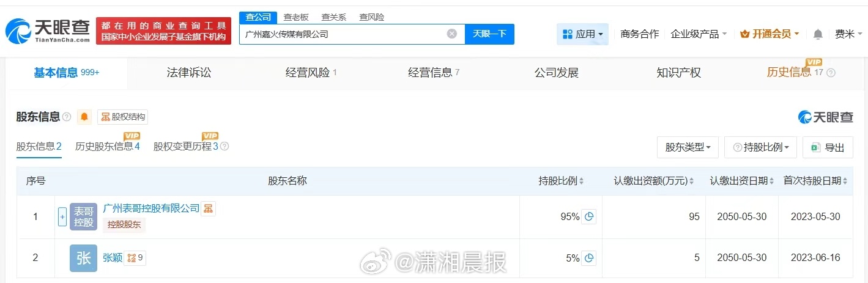The width and height of the screenshot is (868, 283).
Task: Click the 控股股东 tag
Action: pos(124,225)
